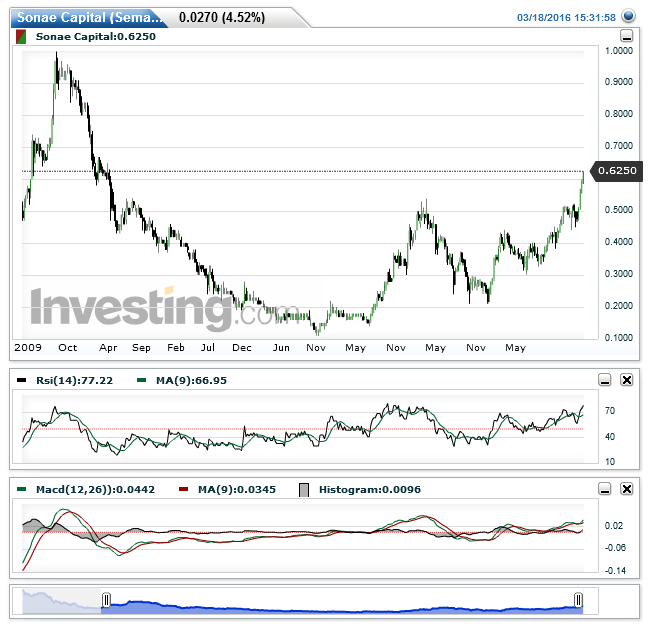Click the 0.4000 price axis label
The height and width of the screenshot is (627, 650).
pos(618,241)
